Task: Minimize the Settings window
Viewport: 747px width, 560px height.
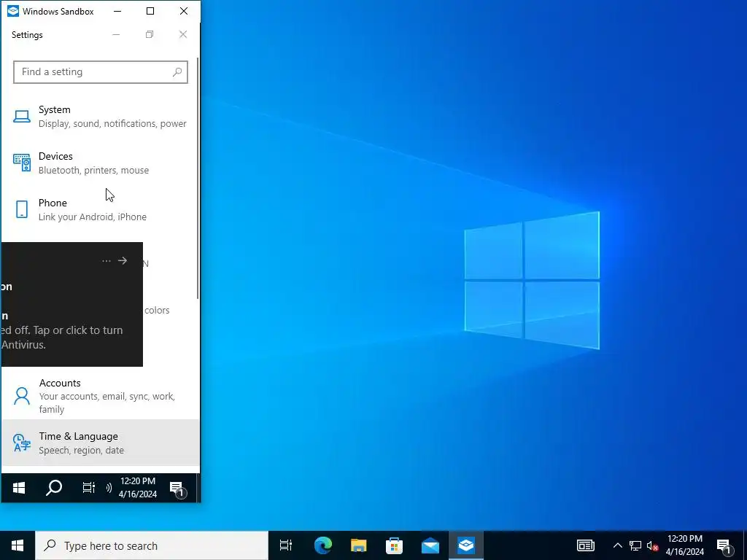Action: point(116,34)
